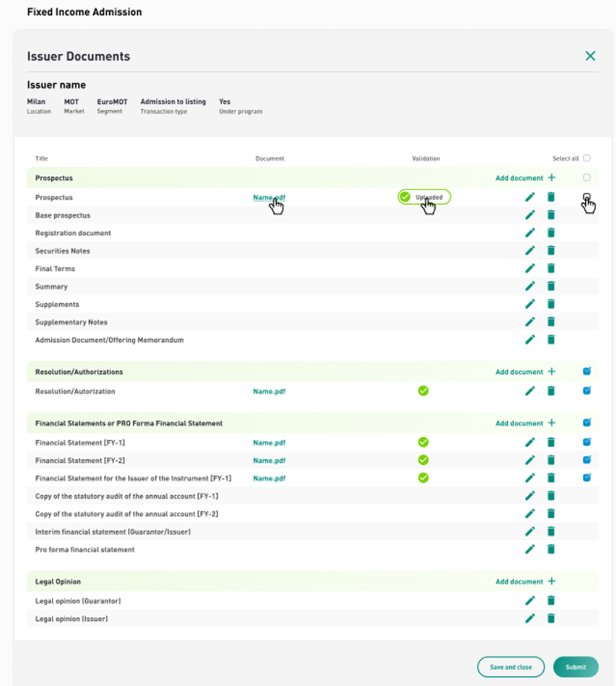Image resolution: width=616 pixels, height=686 pixels.
Task: Select the Admission to listing transaction type
Action: [173, 101]
